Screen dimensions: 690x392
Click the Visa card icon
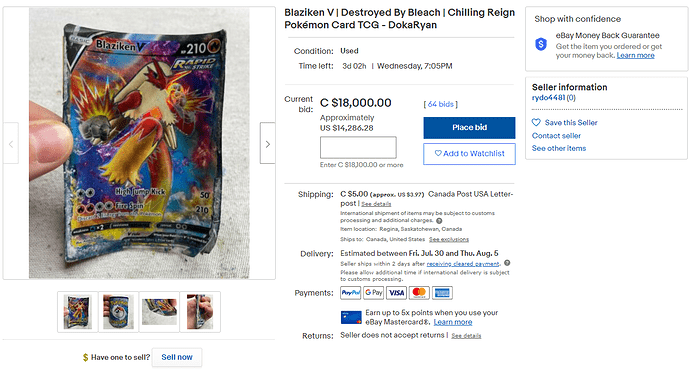[x=396, y=293]
